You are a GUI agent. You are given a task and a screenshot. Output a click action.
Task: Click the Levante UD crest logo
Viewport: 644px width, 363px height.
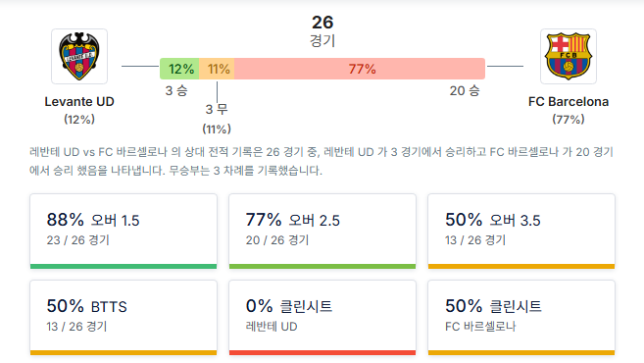tap(79, 56)
